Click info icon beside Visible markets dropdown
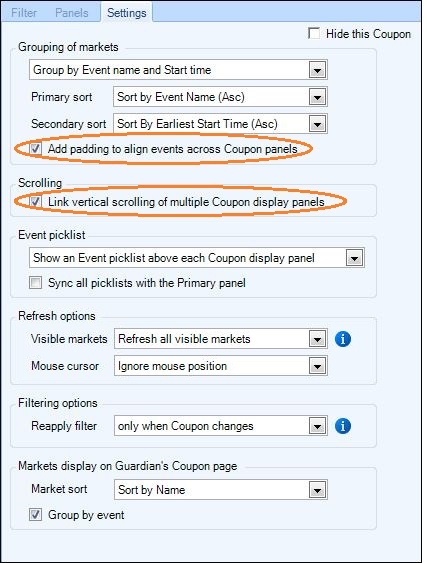Image resolution: width=427 pixels, height=563 pixels. [x=343, y=339]
